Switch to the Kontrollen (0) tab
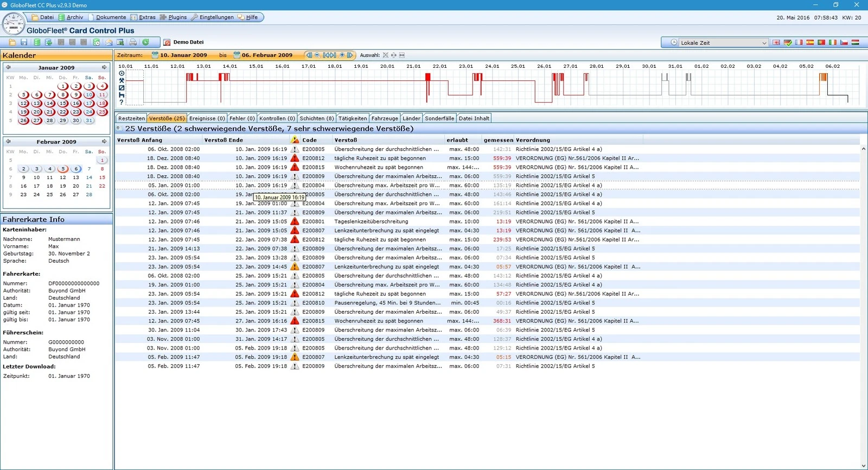This screenshot has height=470, width=868. (277, 118)
